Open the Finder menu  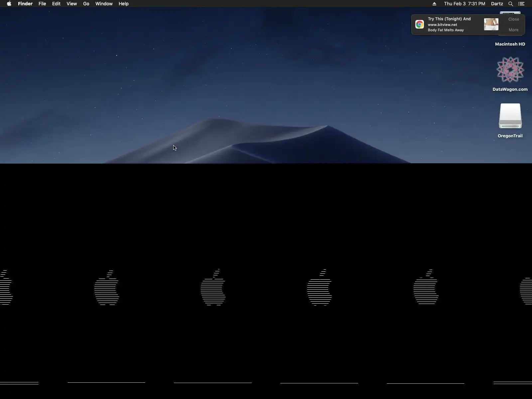click(25, 4)
